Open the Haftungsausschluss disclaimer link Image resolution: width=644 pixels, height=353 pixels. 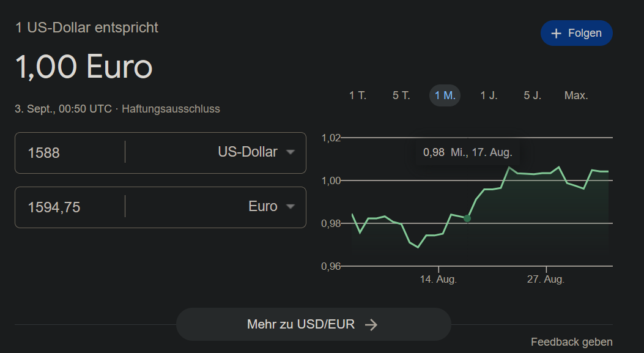(171, 109)
